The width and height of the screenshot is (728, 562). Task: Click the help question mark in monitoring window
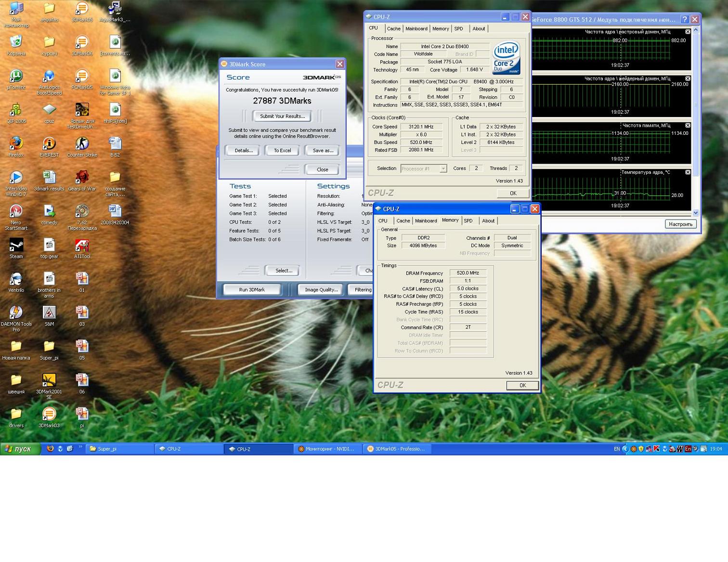click(x=684, y=19)
